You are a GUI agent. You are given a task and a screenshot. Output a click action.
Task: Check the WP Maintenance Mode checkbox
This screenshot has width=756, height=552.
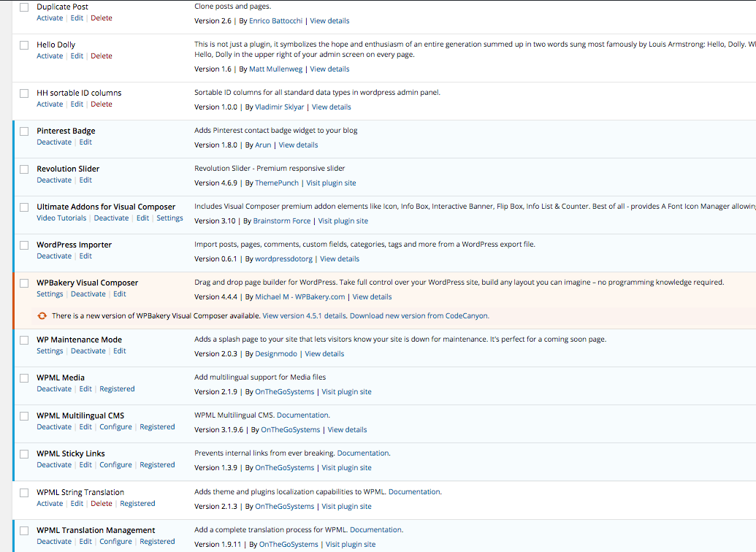click(24, 340)
